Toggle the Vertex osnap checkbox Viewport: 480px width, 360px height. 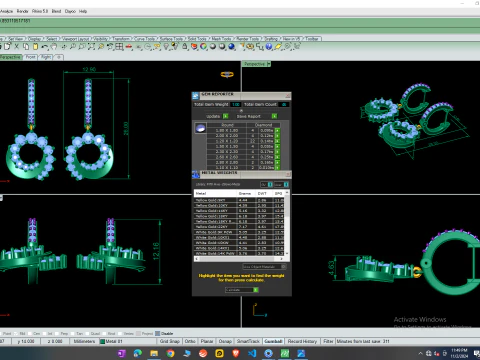[120, 333]
